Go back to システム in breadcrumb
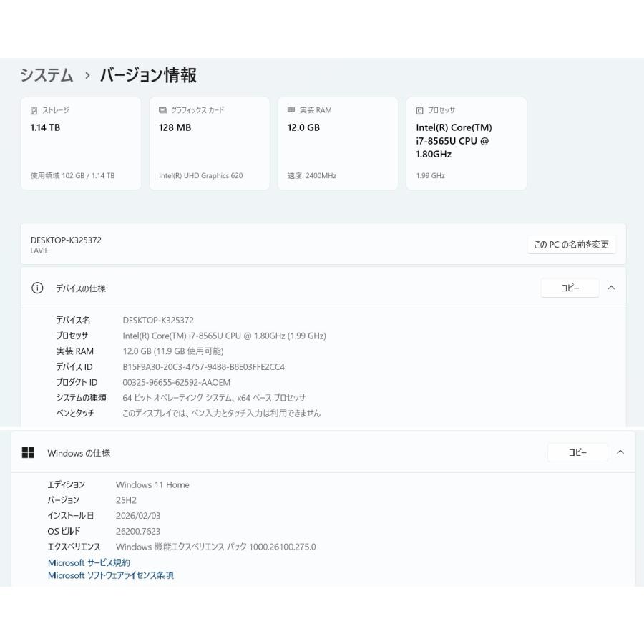This screenshot has height=644, width=644. click(x=47, y=75)
